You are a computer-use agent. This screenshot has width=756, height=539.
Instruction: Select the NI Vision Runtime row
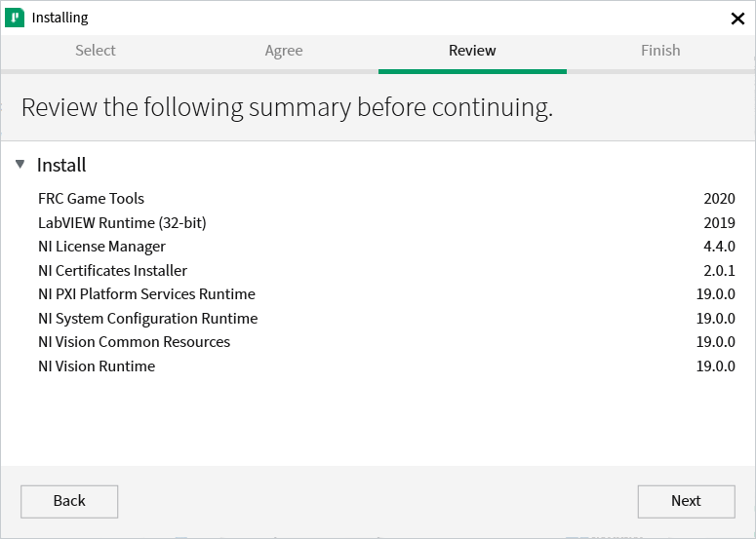[x=386, y=366]
